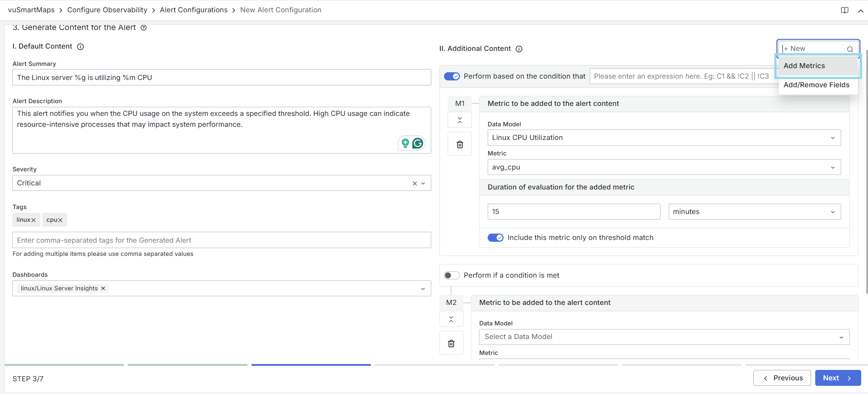Choose Add/Remove Fields menu option
Image resolution: width=868 pixels, height=394 pixels.
click(x=816, y=85)
